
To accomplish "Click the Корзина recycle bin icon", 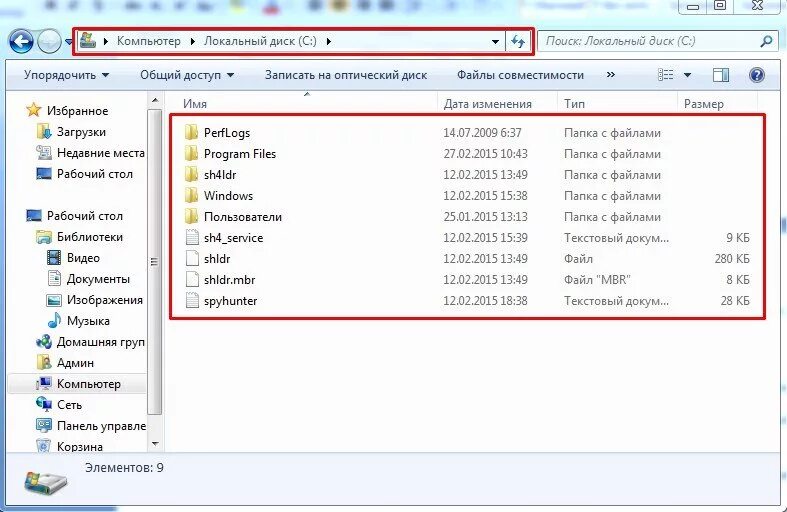I will (44, 445).
